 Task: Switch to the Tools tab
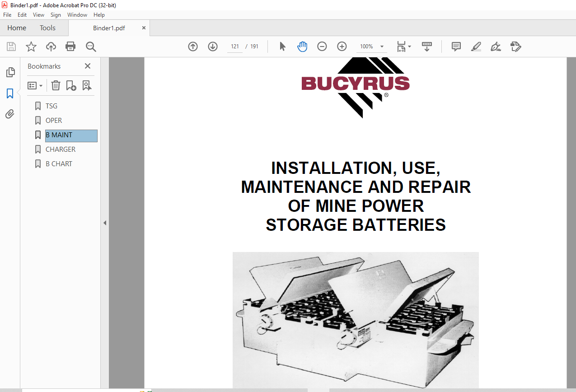(x=47, y=28)
